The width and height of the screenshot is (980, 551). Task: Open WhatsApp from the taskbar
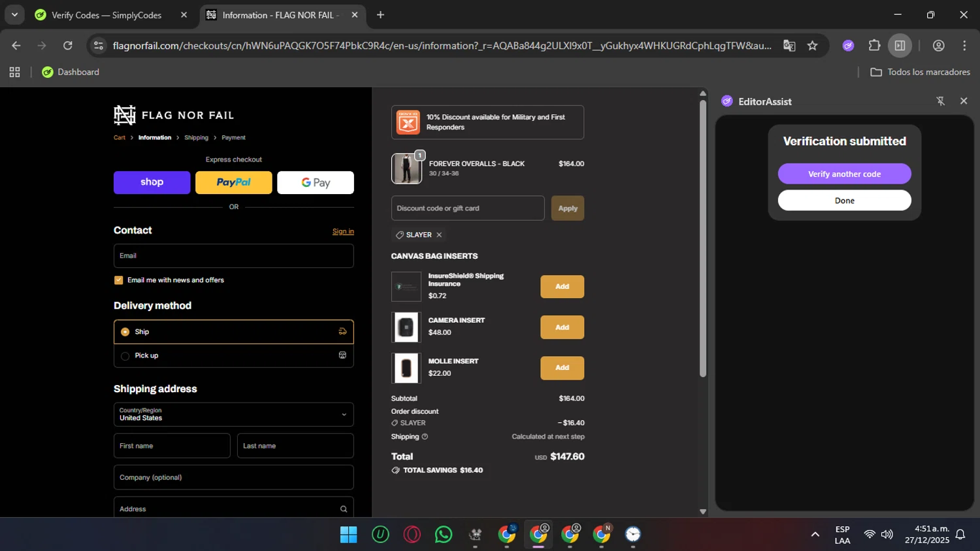[x=444, y=535]
